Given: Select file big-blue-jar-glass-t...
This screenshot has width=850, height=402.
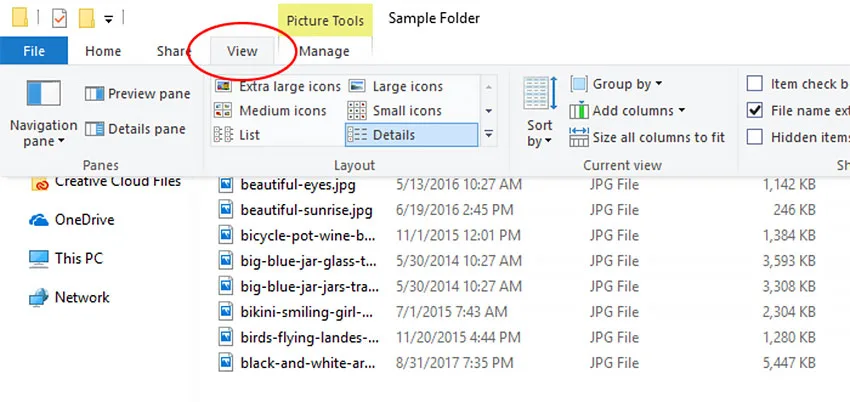Looking at the screenshot, I should (308, 261).
